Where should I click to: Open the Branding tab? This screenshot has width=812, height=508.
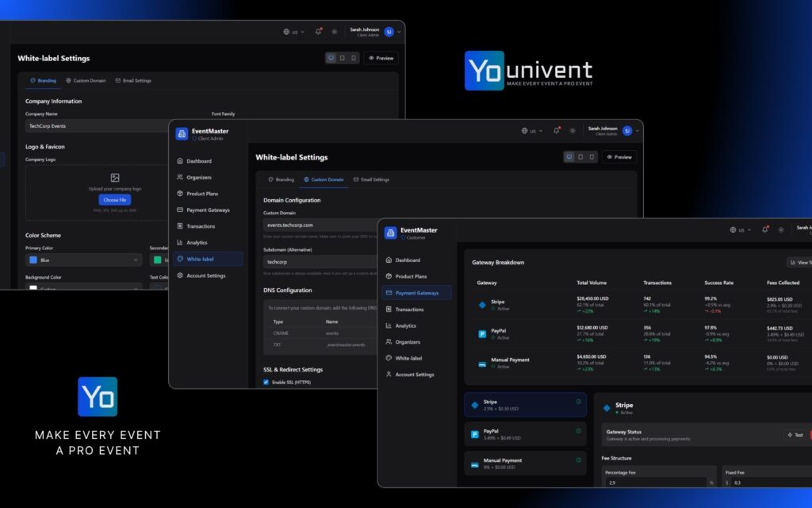click(281, 179)
